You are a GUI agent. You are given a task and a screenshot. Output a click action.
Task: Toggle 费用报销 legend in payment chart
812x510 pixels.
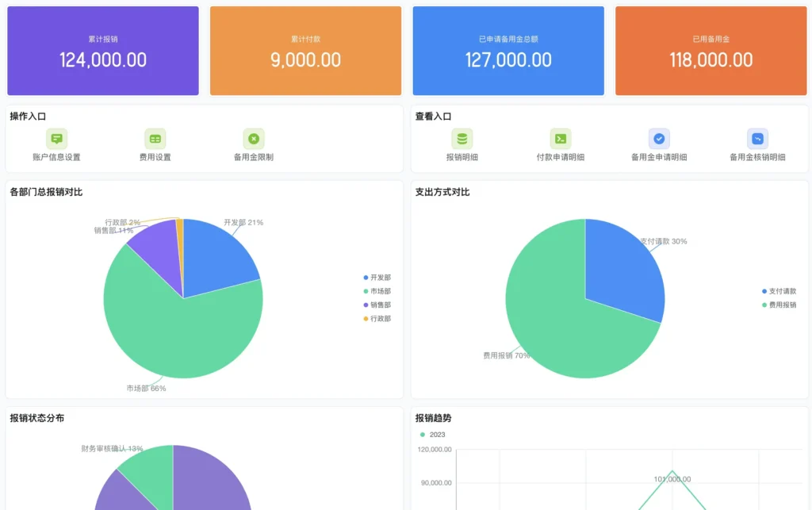[x=779, y=305]
